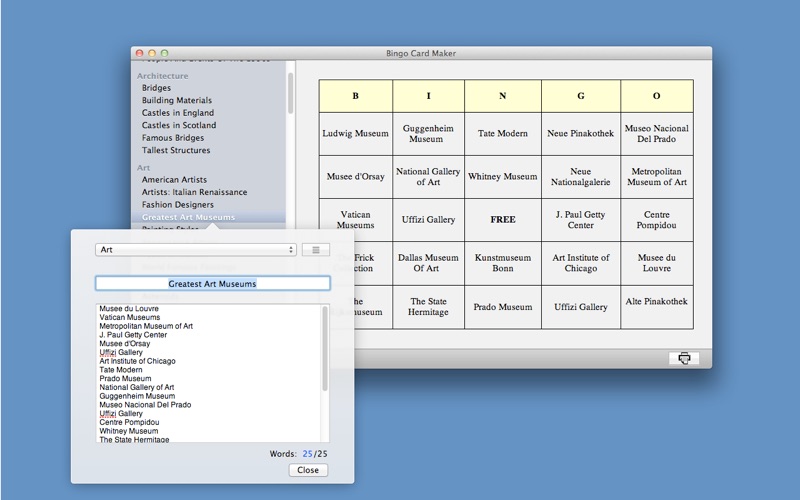Click the National Gallery of Art bingo cell
Image resolution: width=800 pixels, height=500 pixels.
click(429, 177)
